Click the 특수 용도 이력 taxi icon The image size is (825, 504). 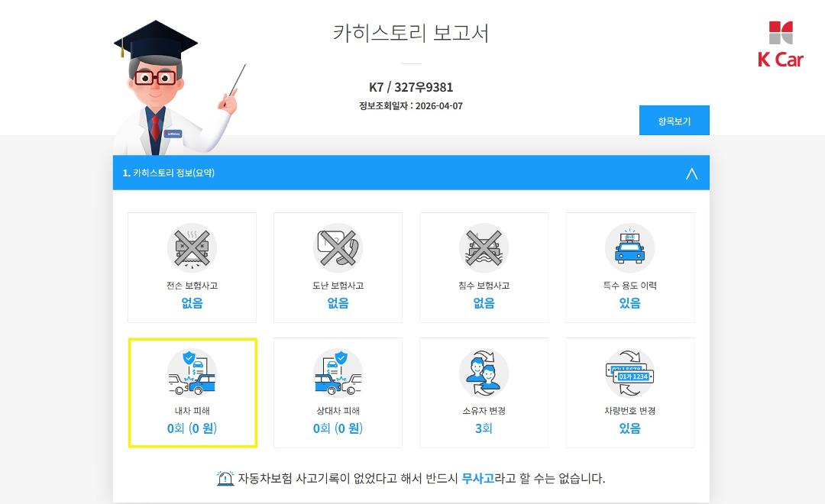pyautogui.click(x=629, y=247)
